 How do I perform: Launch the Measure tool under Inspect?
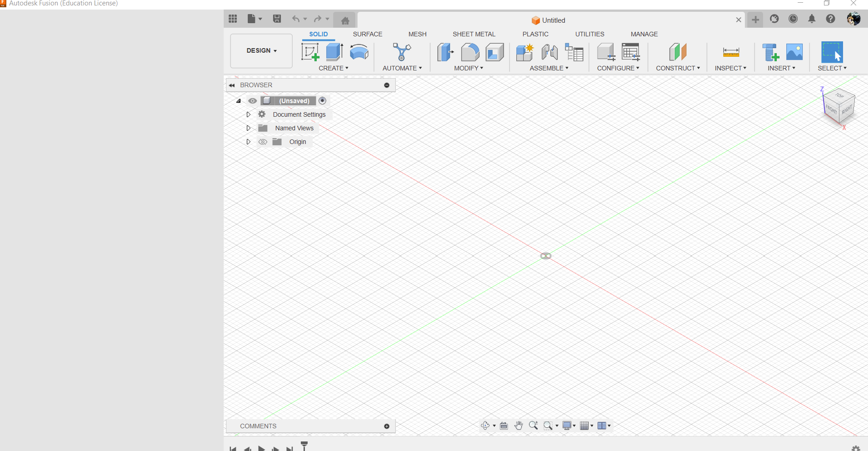click(x=731, y=52)
